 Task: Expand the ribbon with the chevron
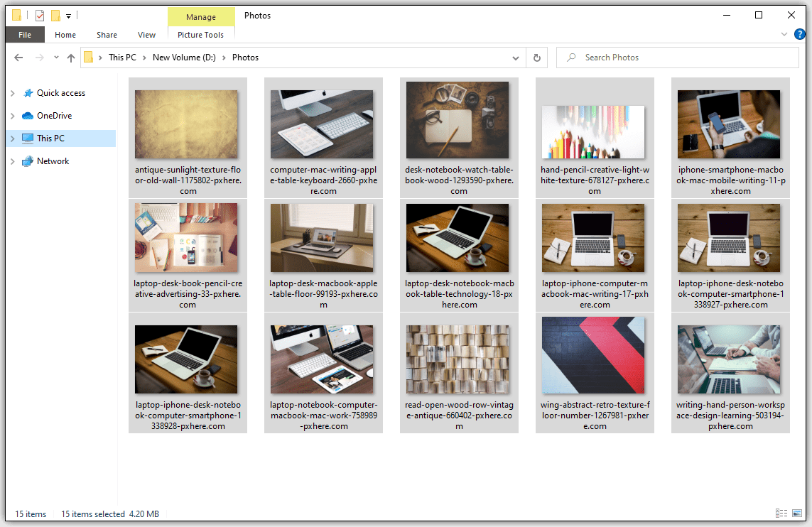point(784,34)
